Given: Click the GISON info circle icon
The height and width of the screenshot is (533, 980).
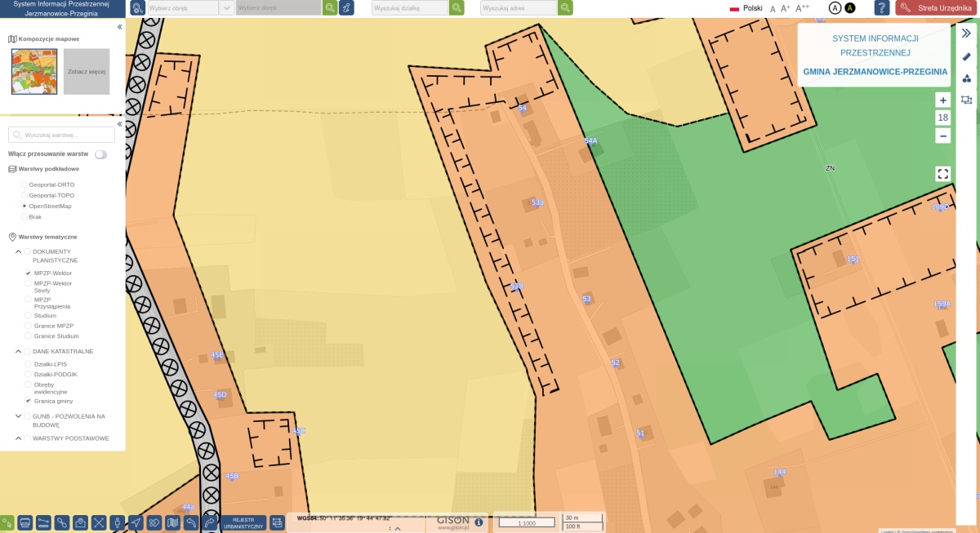Looking at the screenshot, I should 479,522.
